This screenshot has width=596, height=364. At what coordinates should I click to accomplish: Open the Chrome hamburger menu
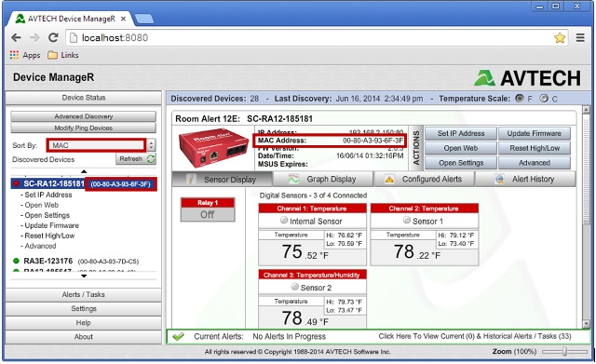580,37
